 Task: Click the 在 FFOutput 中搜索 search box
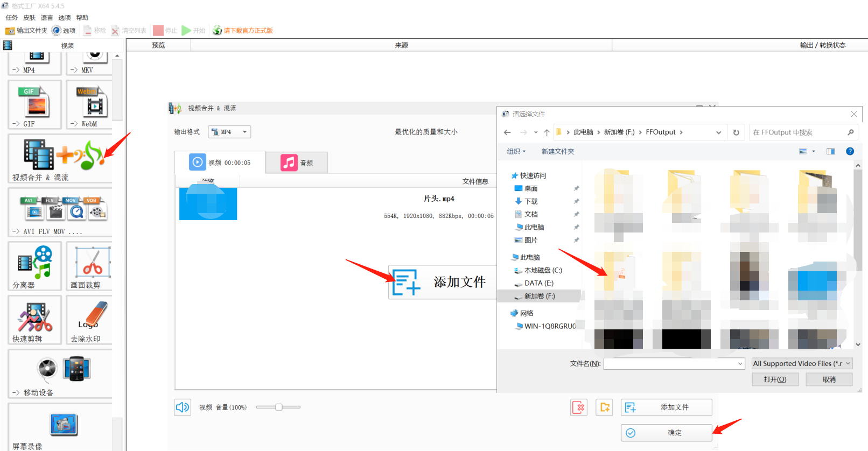tap(803, 132)
